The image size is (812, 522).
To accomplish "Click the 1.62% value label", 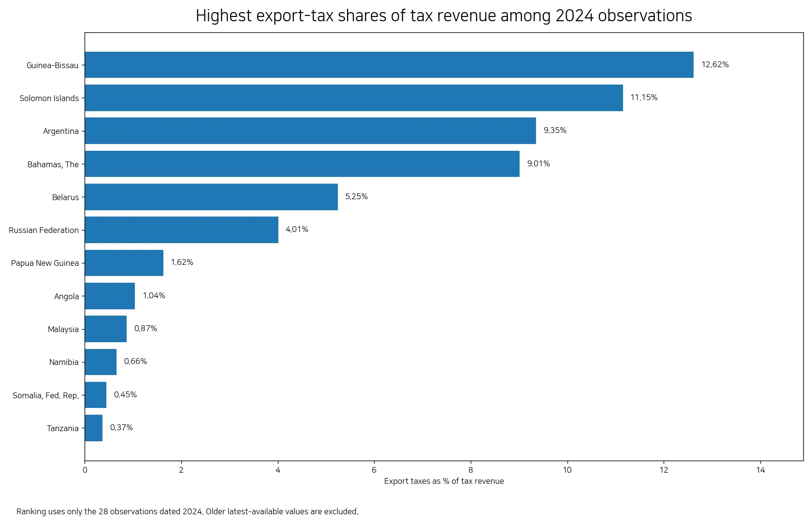I will [x=182, y=262].
